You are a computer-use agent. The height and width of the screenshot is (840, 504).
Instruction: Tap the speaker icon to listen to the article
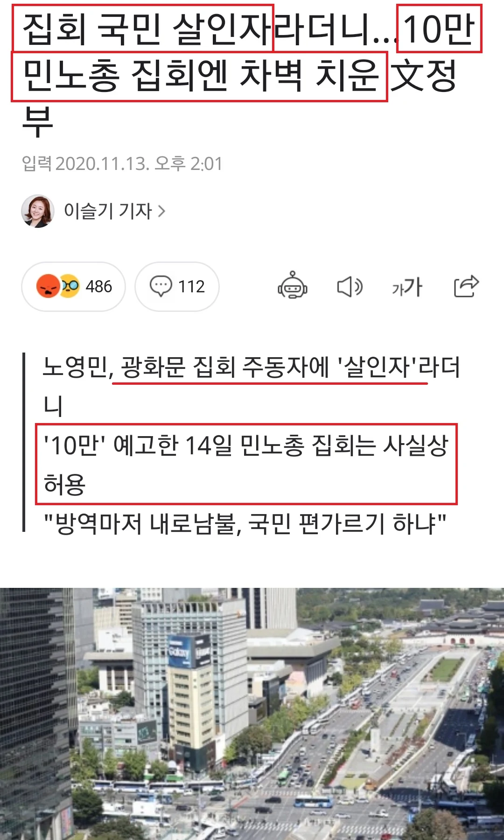coord(350,286)
